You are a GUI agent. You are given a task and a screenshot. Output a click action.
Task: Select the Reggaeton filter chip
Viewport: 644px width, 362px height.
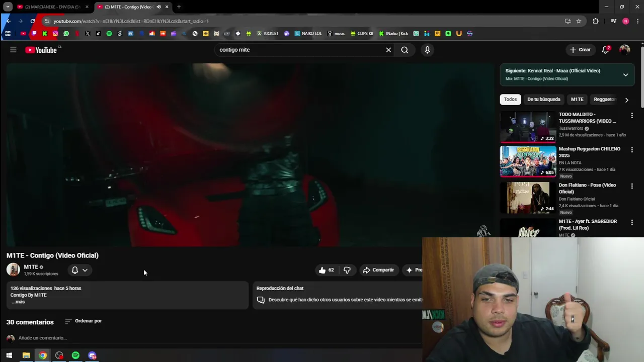click(605, 100)
